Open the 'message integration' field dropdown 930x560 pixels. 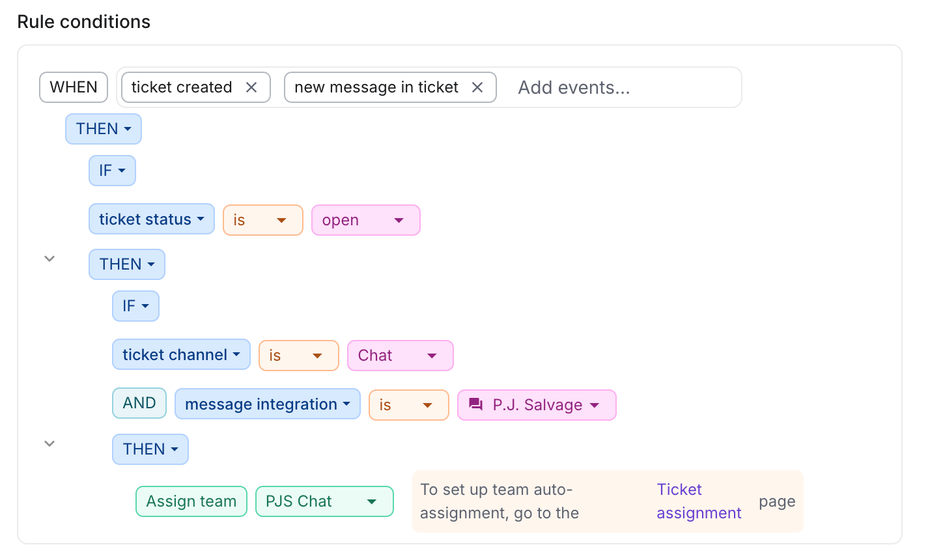click(268, 404)
